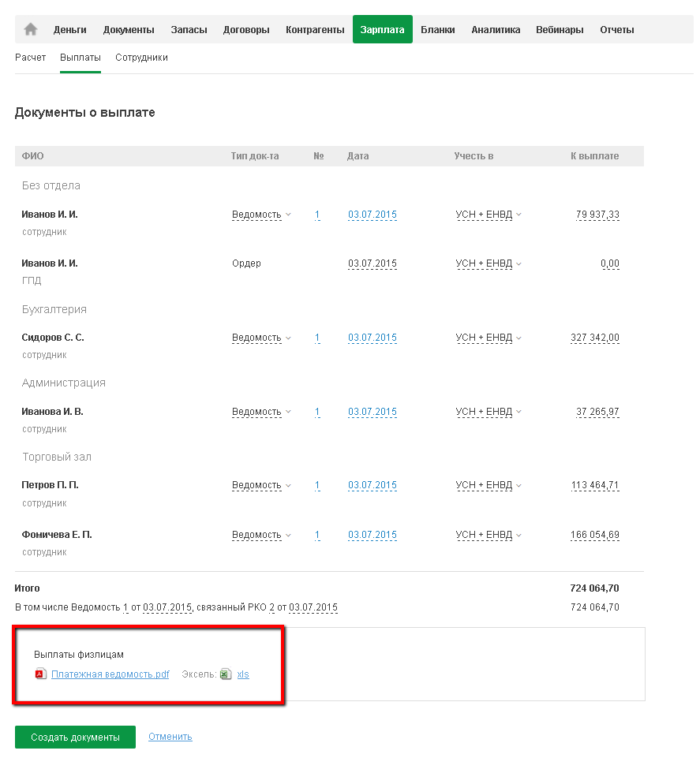
Task: Expand Ведомость dropdown for Сидоров С. С.
Action: (261, 338)
